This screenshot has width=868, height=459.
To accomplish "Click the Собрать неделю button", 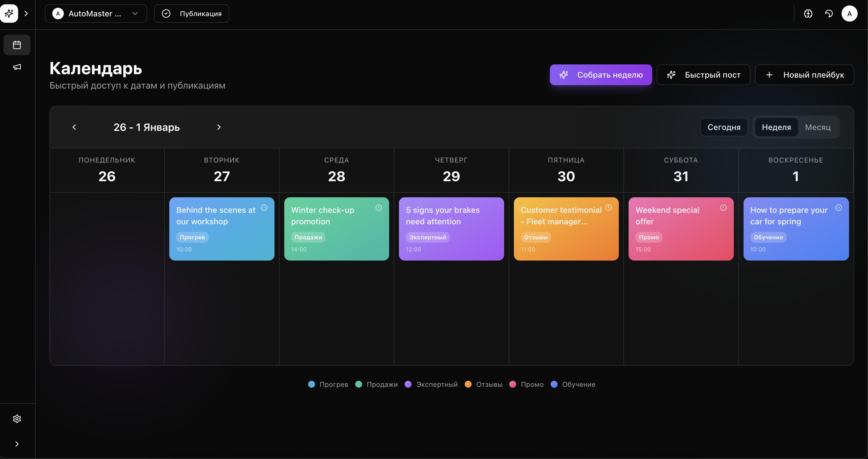I will click(x=600, y=75).
